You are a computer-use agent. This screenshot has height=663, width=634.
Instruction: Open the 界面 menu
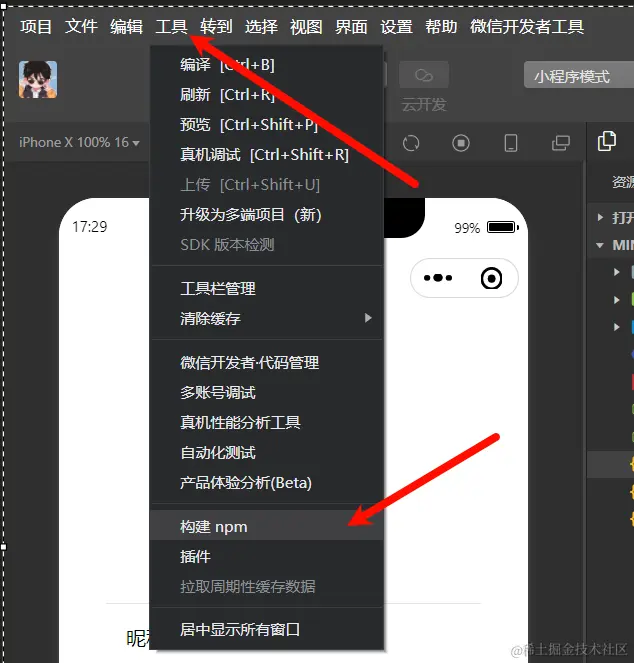tap(351, 27)
